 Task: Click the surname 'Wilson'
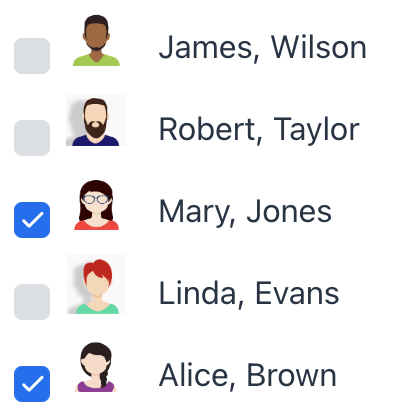click(x=319, y=47)
